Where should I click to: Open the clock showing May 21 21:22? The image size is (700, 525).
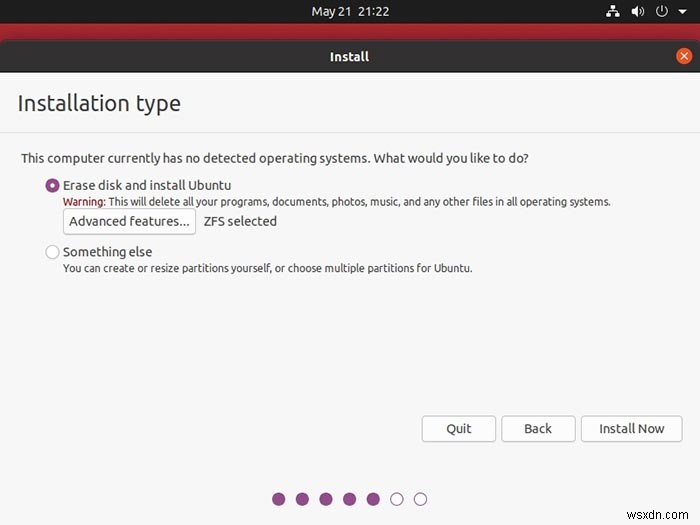[x=350, y=11]
